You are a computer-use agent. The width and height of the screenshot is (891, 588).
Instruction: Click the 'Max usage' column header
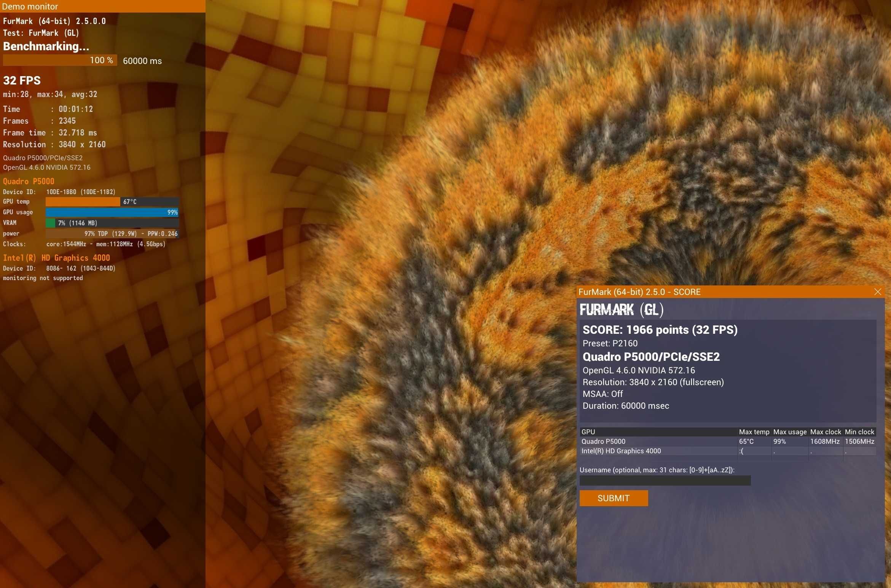click(x=790, y=432)
